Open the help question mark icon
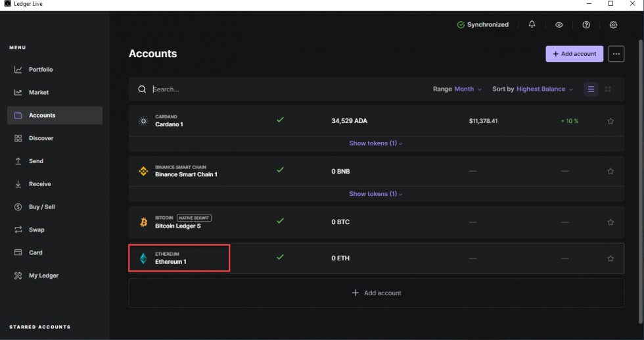The image size is (644, 340). point(586,25)
